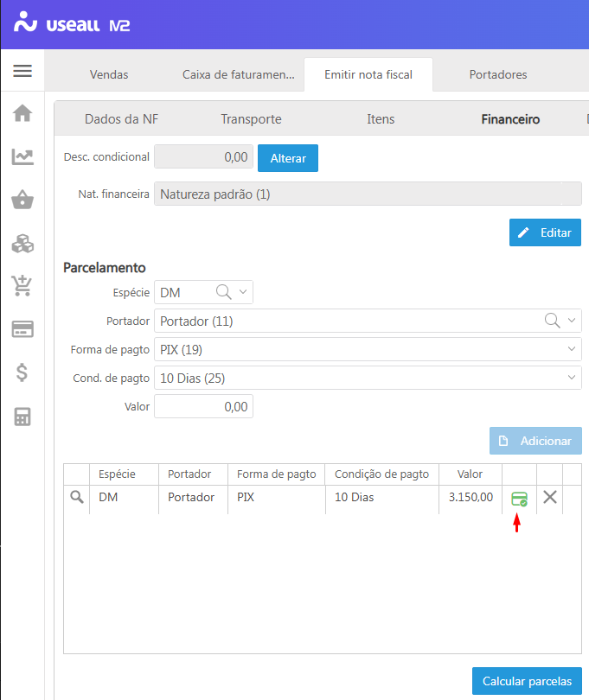Click the Valor input field
This screenshot has height=700, width=589.
(x=203, y=407)
